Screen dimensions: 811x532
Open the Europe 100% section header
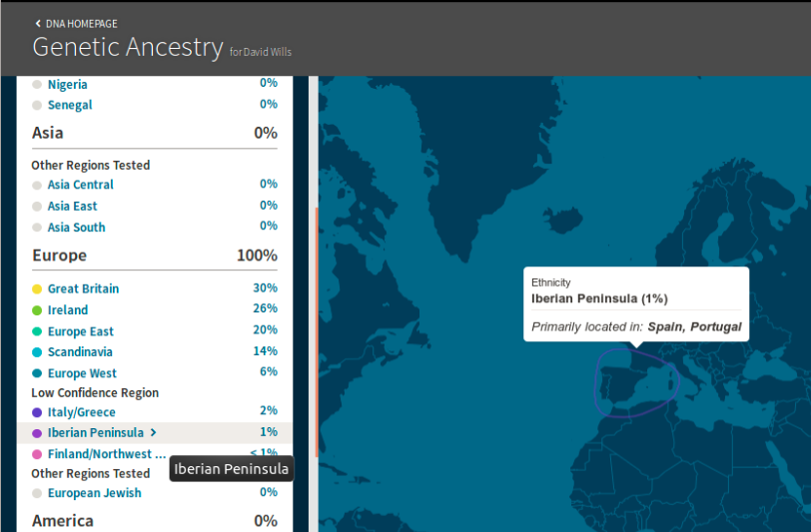(154, 256)
